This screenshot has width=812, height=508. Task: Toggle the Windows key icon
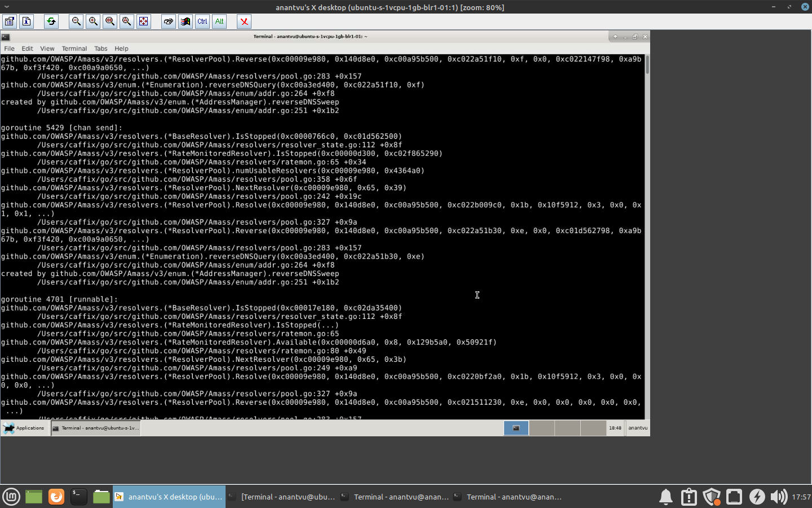(185, 21)
